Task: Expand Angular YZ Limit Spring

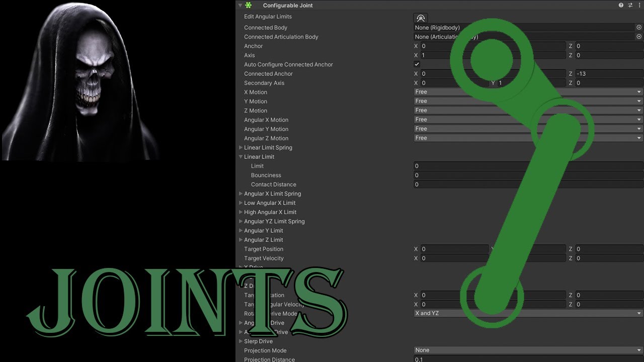Action: click(x=240, y=221)
